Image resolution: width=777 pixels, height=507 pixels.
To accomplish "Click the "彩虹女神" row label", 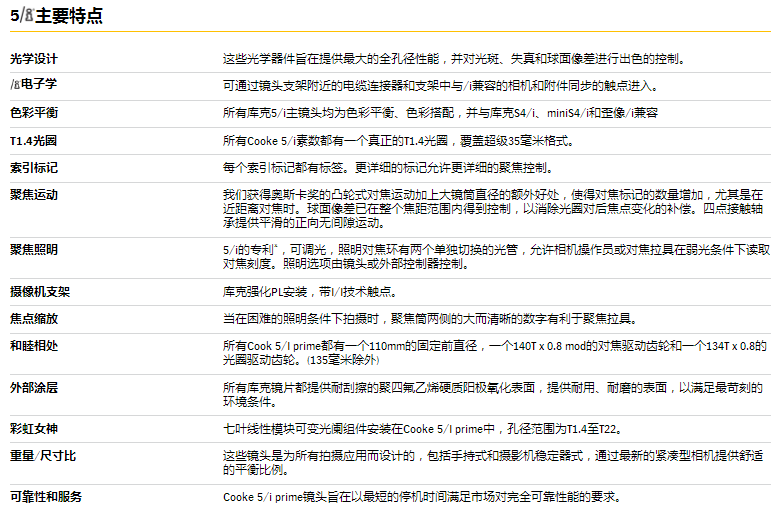I will click(x=34, y=428).
